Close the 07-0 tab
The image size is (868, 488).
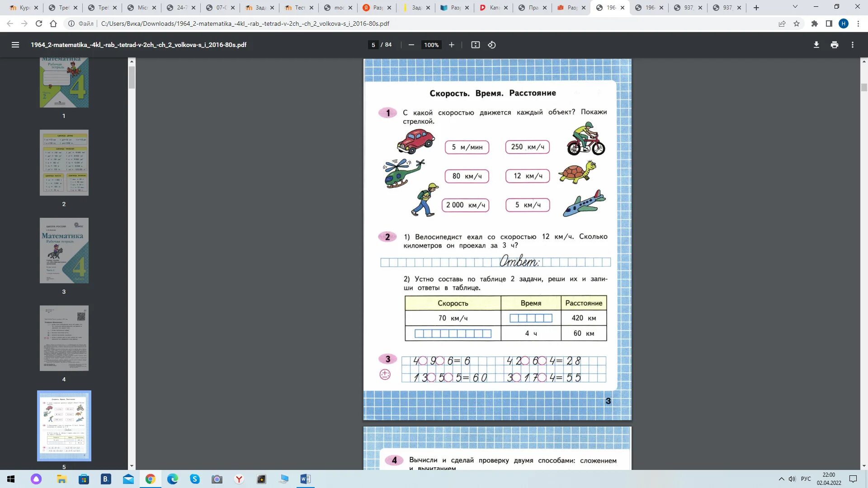(233, 8)
